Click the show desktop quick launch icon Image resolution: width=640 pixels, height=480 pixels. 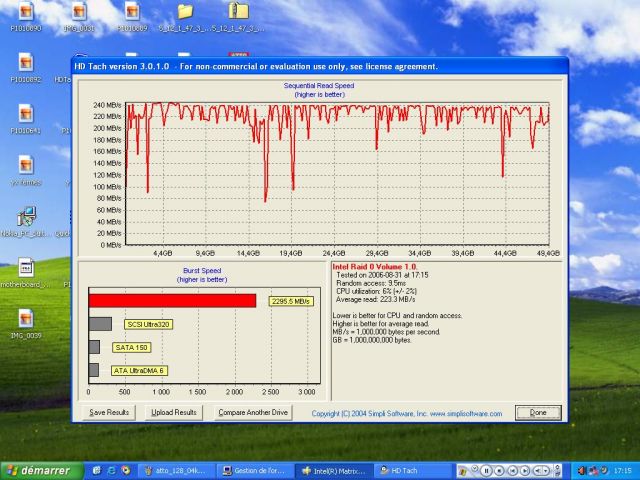click(97, 471)
